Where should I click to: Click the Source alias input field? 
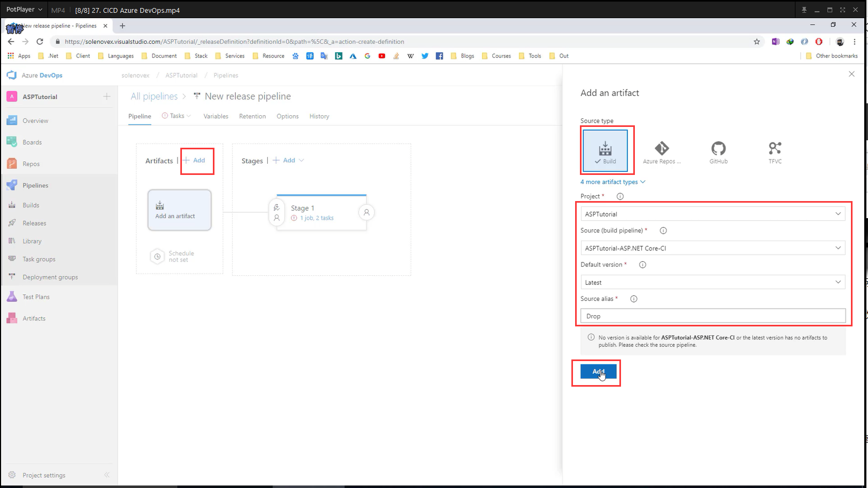tap(713, 316)
